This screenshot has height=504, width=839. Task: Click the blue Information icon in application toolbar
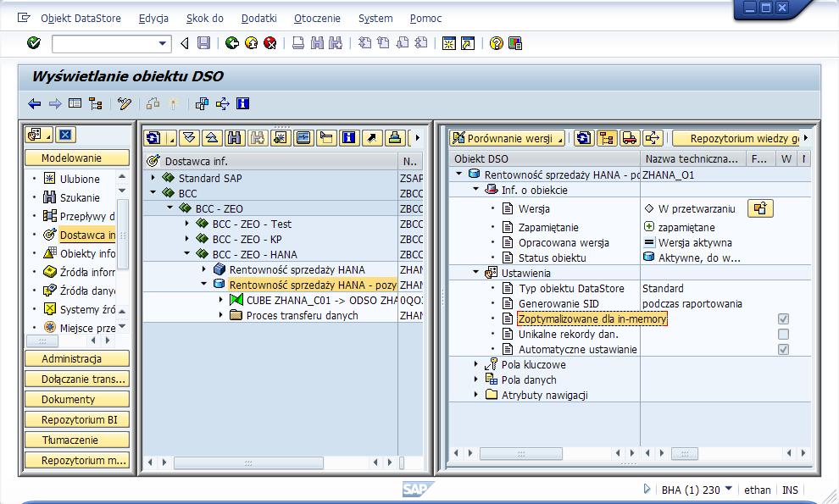[242, 103]
